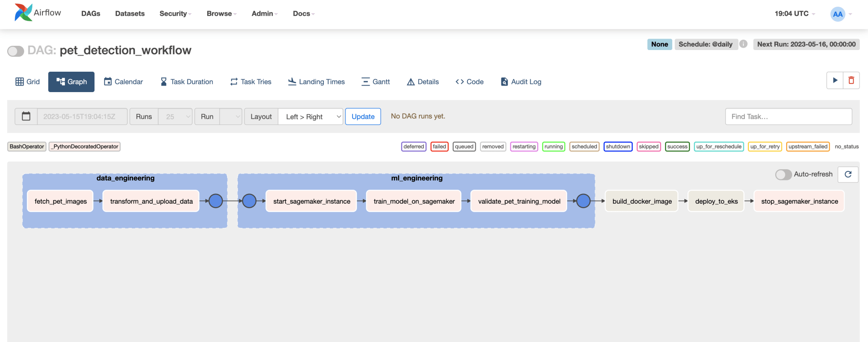The image size is (868, 342).
Task: Click the Update button
Action: [x=363, y=116]
